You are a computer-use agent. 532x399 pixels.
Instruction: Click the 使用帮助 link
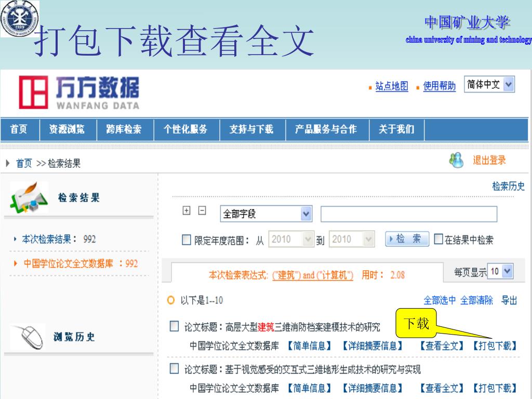coord(440,86)
